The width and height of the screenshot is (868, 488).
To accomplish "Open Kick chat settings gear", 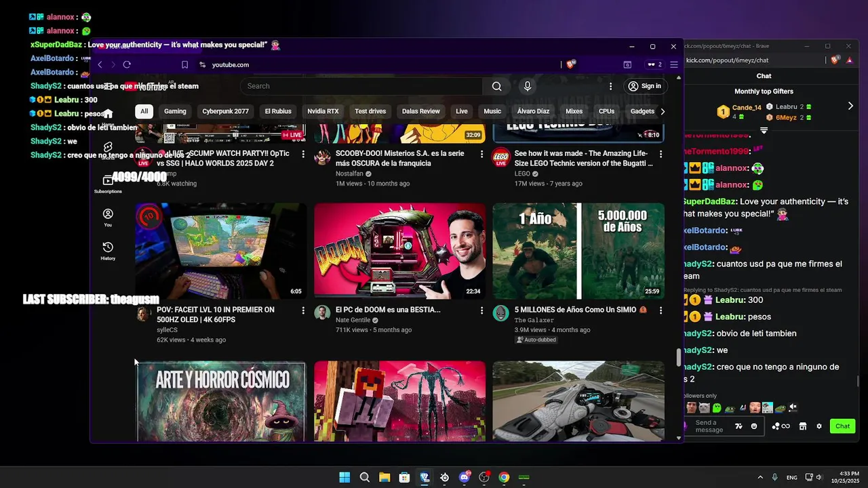I will 819,426.
